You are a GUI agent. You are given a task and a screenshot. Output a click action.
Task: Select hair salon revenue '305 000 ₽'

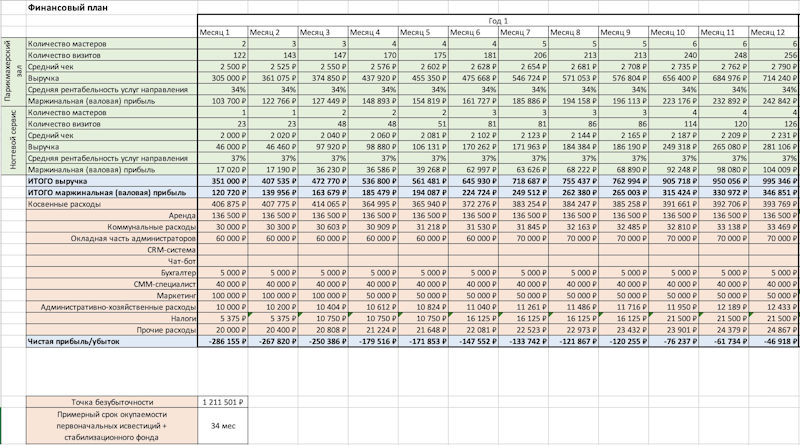coord(222,78)
